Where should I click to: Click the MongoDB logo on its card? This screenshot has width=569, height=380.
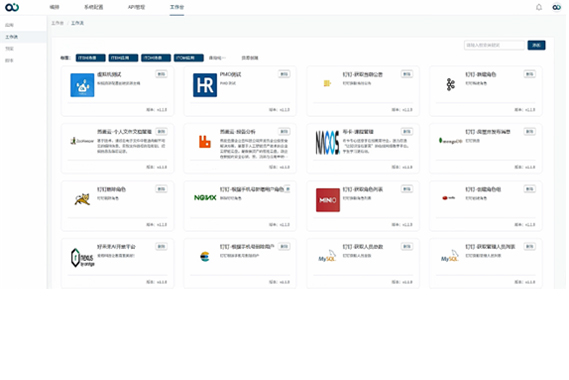[x=450, y=141]
